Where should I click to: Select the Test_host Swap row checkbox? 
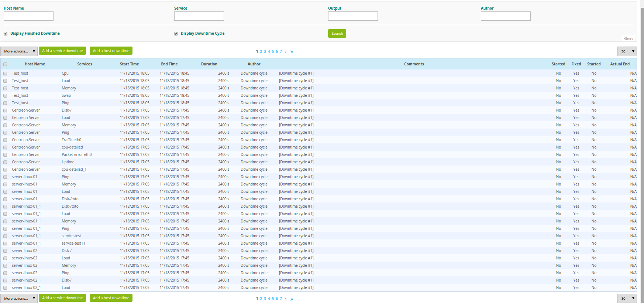click(x=5, y=96)
